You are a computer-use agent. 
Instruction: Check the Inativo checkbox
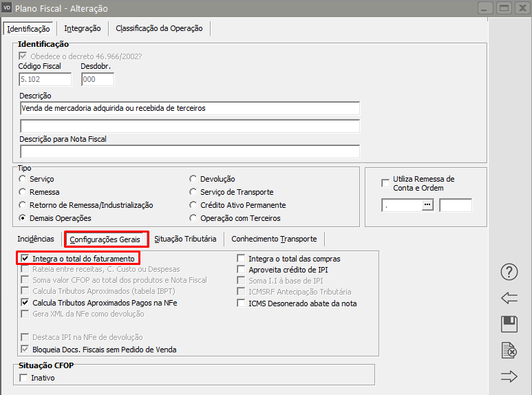pos(25,378)
